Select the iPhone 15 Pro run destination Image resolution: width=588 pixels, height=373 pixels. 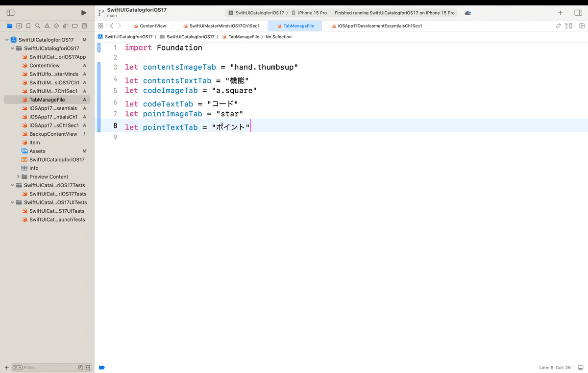(309, 13)
